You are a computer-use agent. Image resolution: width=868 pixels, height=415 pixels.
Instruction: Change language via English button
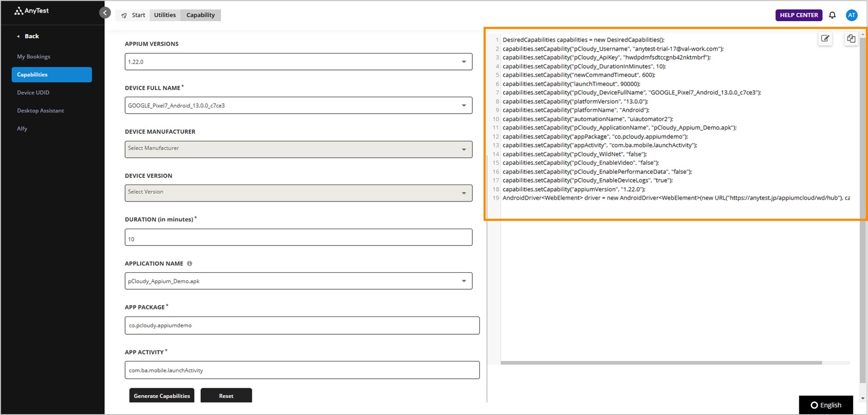tap(826, 405)
